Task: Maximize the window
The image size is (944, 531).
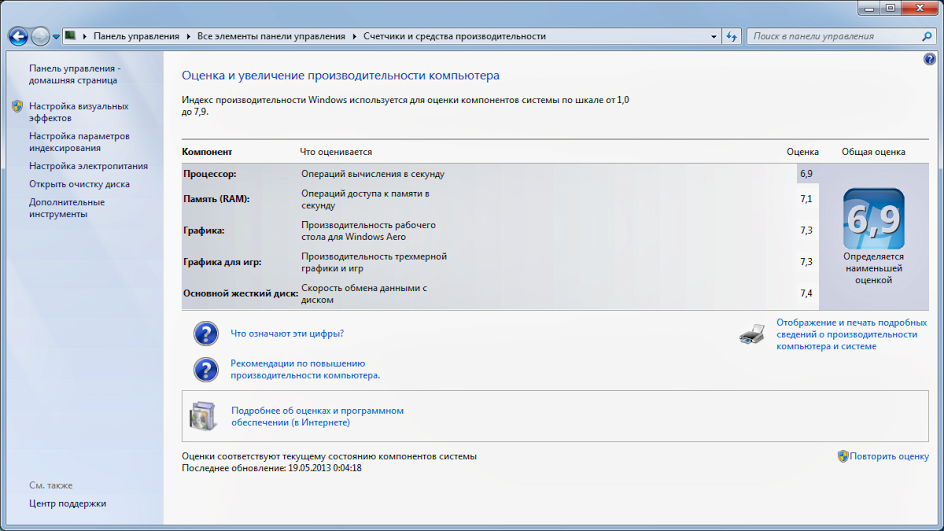Action: coord(890,8)
